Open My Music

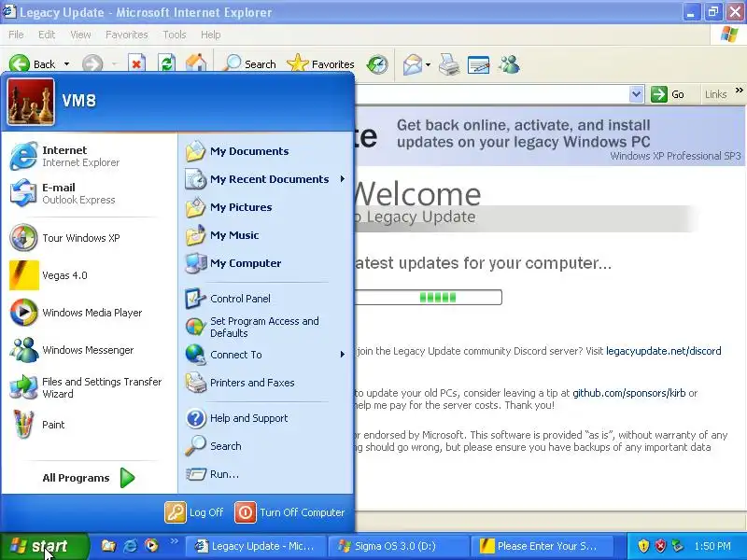tap(265, 235)
